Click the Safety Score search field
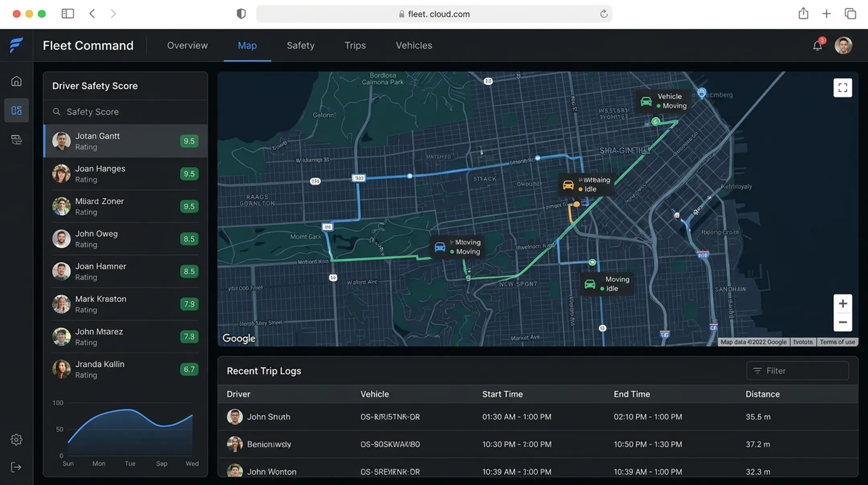This screenshot has width=868, height=485. 125,112
